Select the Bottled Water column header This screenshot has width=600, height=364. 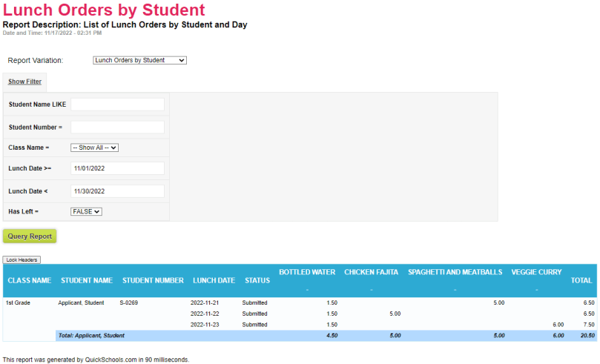tap(307, 272)
